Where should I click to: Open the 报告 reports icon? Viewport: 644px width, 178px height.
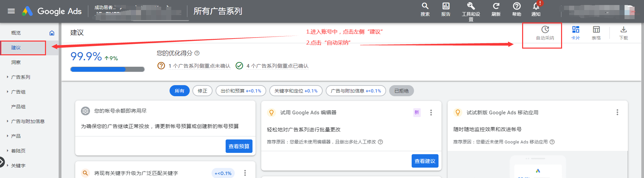pos(446,9)
